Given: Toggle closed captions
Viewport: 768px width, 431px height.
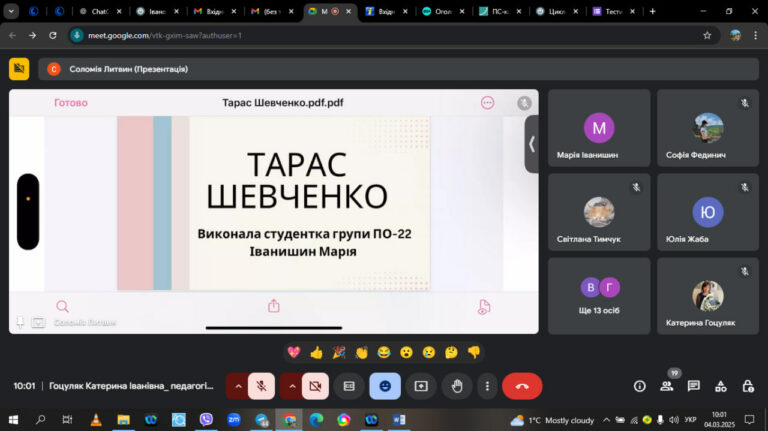Looking at the screenshot, I should click(x=349, y=386).
